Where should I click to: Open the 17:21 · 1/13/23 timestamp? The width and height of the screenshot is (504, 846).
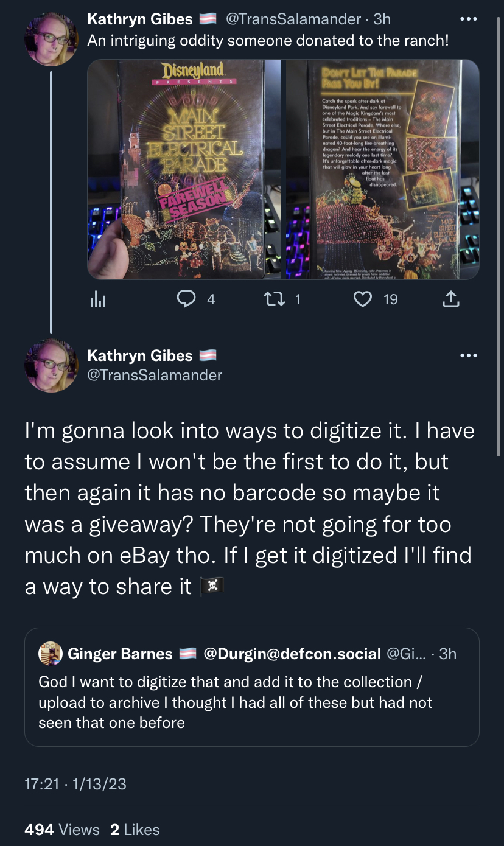click(75, 783)
